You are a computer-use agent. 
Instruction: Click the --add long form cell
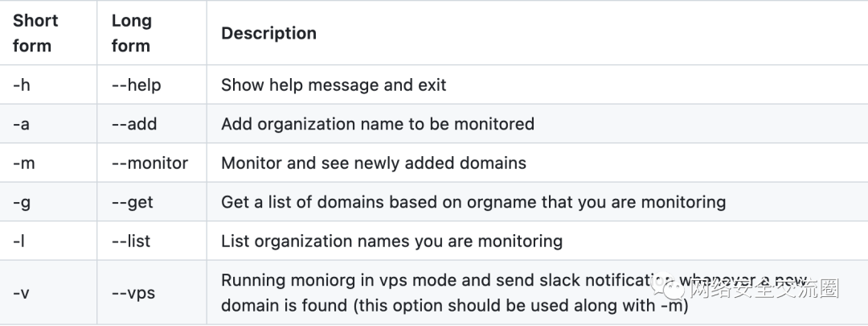coord(134,124)
